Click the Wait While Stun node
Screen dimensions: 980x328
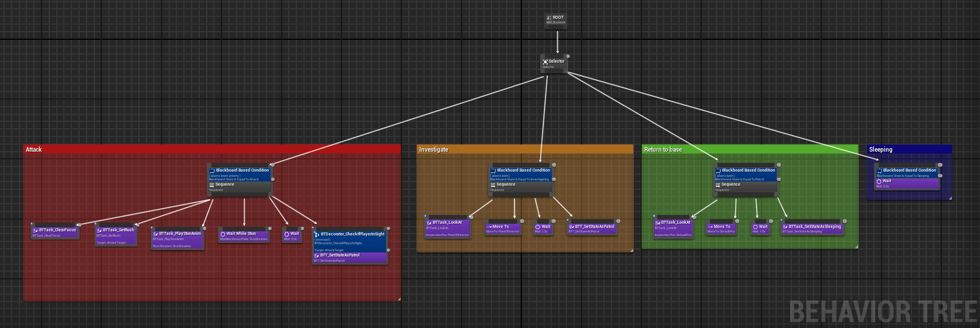pyautogui.click(x=244, y=235)
